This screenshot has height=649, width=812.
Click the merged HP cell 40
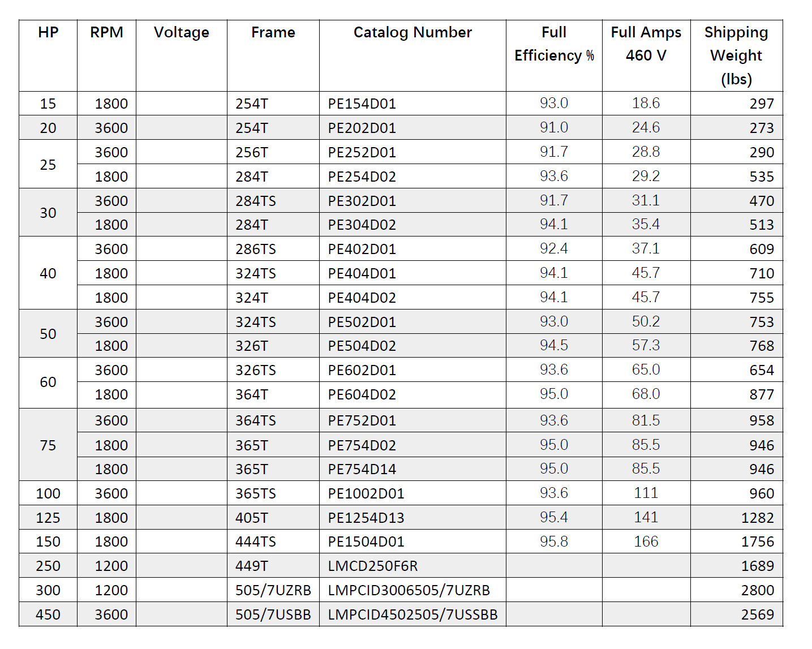click(x=48, y=273)
